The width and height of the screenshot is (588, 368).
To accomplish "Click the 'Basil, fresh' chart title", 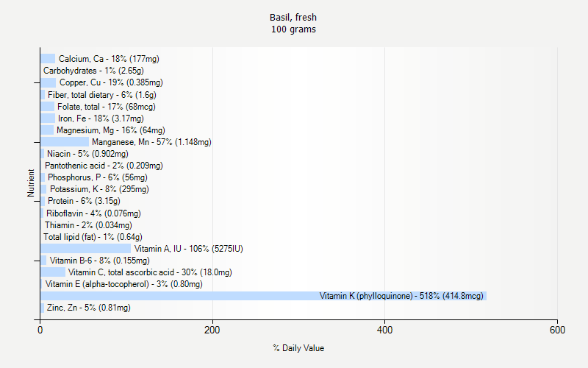I will pos(293,17).
